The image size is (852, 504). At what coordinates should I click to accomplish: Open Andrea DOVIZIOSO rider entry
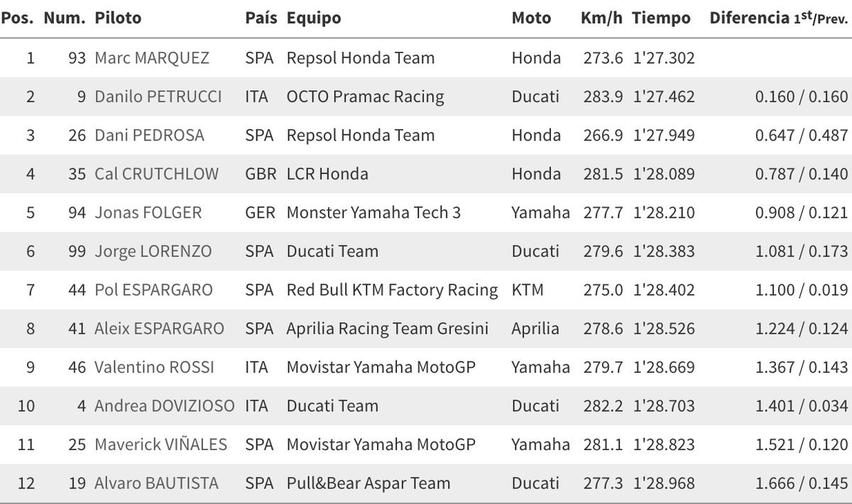click(165, 406)
